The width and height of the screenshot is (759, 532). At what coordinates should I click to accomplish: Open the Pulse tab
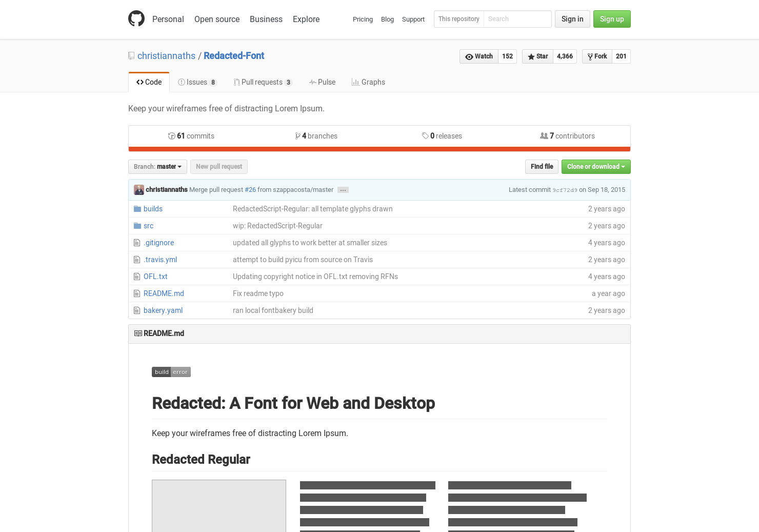(x=322, y=82)
